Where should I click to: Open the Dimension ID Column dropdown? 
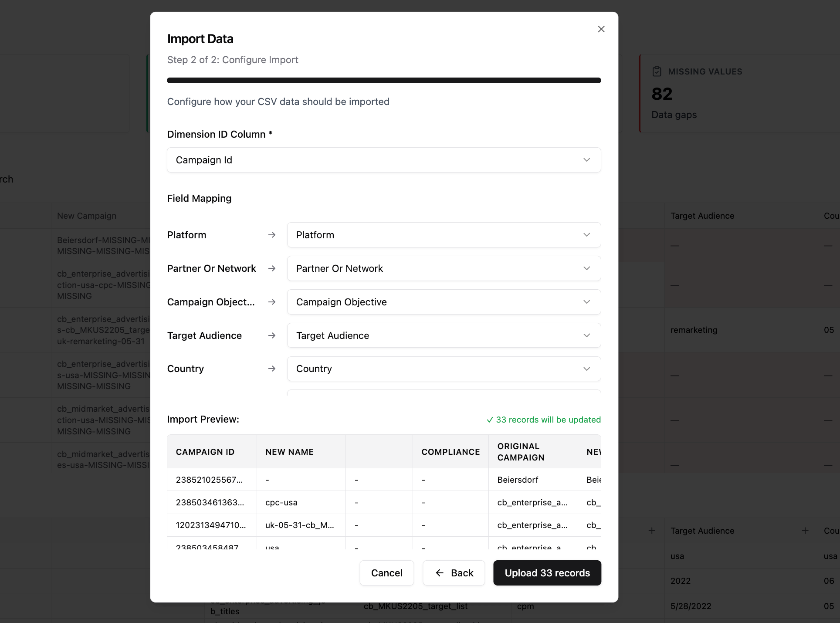click(383, 160)
